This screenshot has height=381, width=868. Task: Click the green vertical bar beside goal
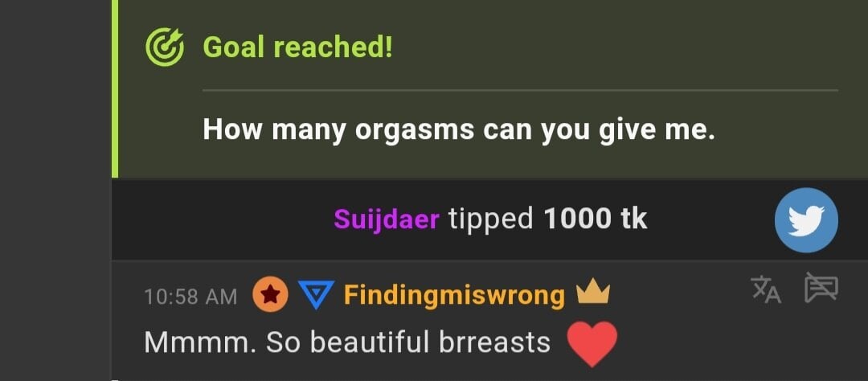coord(115,88)
